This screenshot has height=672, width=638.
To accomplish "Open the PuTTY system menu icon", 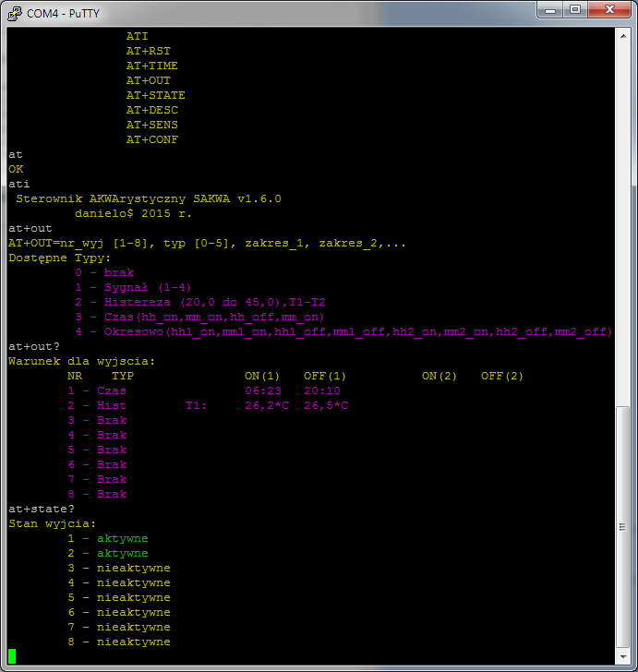I will 15,12.
